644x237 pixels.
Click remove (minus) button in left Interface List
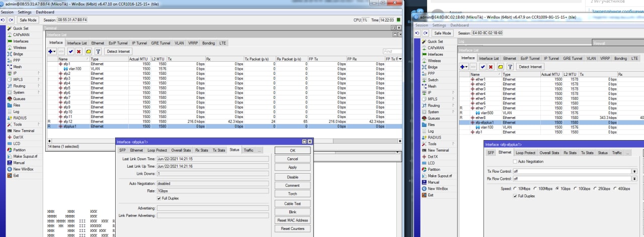click(61, 51)
